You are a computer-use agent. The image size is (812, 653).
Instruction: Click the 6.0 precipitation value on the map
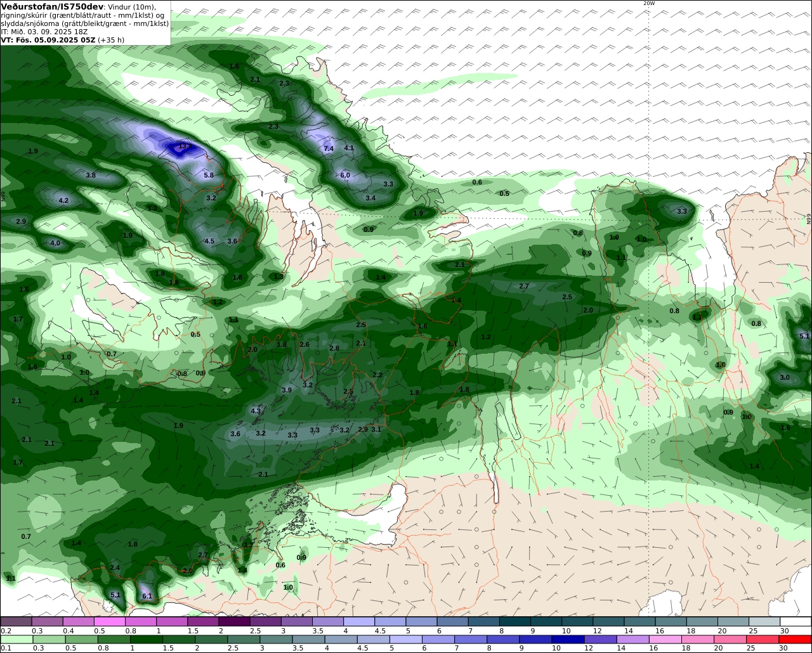(x=345, y=175)
